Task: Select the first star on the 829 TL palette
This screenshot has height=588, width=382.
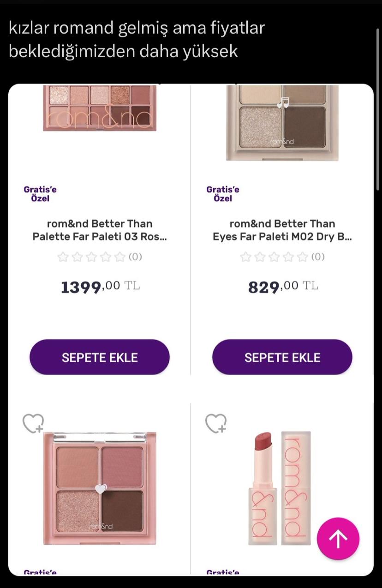Action: click(245, 257)
